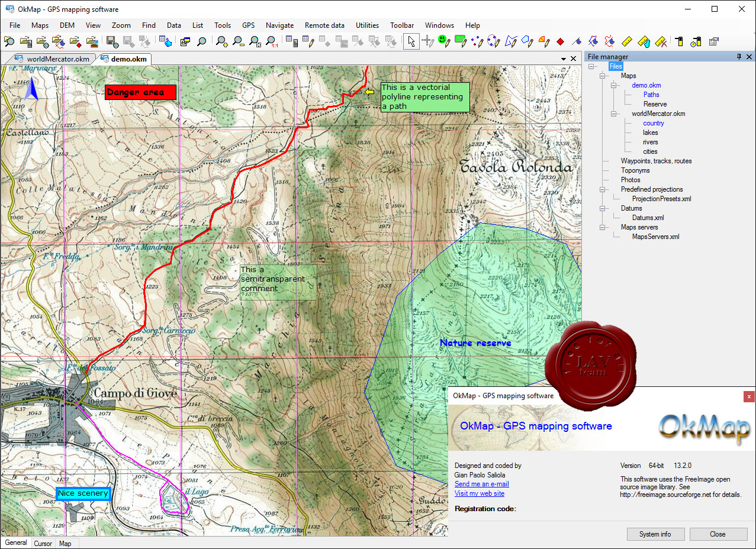Click the open map folder-with-magnifier icon

pos(9,41)
